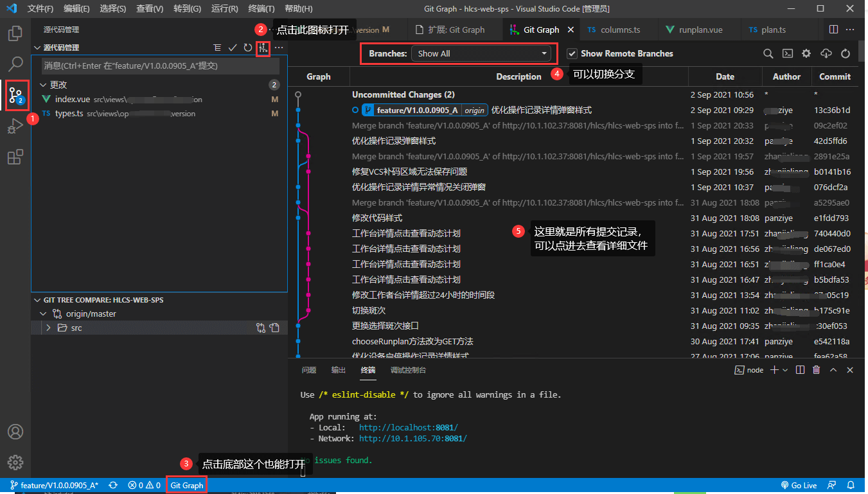Open Source Control view in activity bar
This screenshot has width=868, height=494.
[15, 95]
